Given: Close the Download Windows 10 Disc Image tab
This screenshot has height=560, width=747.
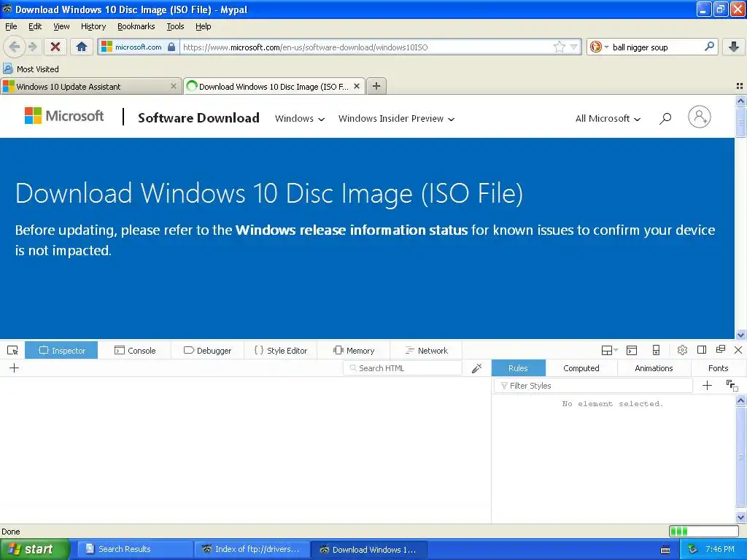Looking at the screenshot, I should (356, 86).
